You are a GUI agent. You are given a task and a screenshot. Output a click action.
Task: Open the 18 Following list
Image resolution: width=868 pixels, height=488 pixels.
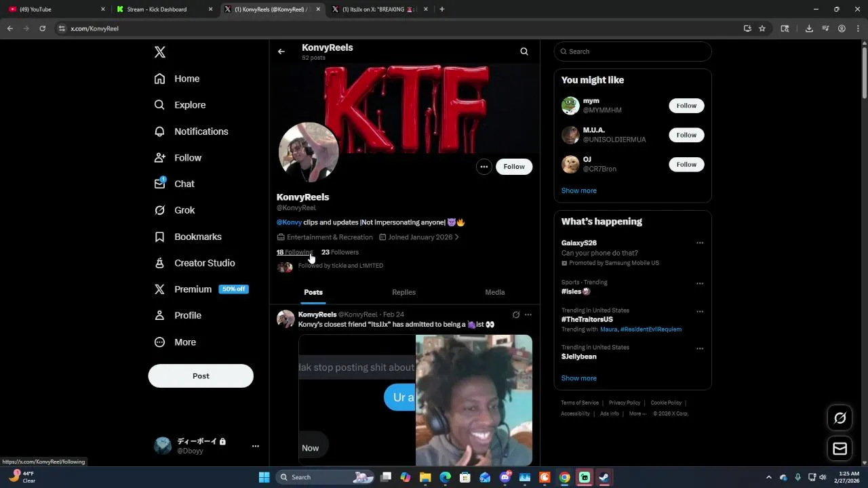tap(294, 252)
